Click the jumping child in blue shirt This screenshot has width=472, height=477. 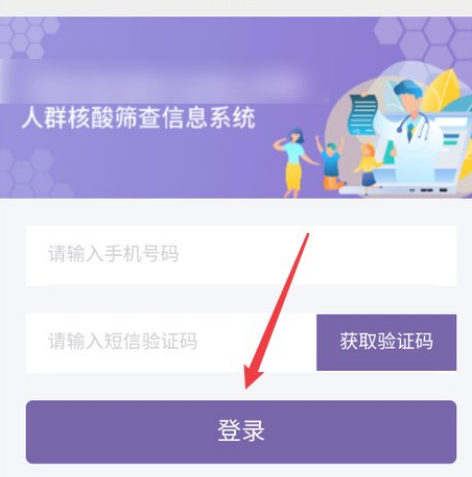331,163
